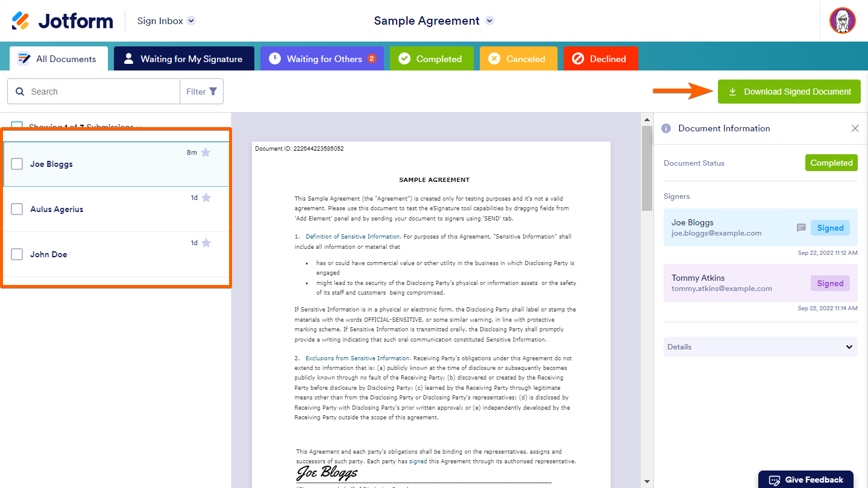The height and width of the screenshot is (488, 868).
Task: Switch to the Declined tab
Action: (600, 59)
